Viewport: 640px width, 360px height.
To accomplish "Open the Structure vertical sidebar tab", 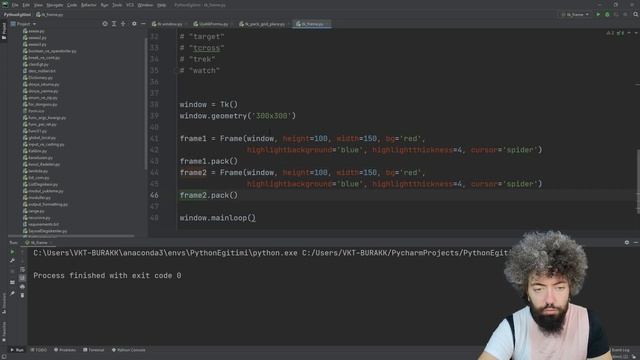I will 4,303.
